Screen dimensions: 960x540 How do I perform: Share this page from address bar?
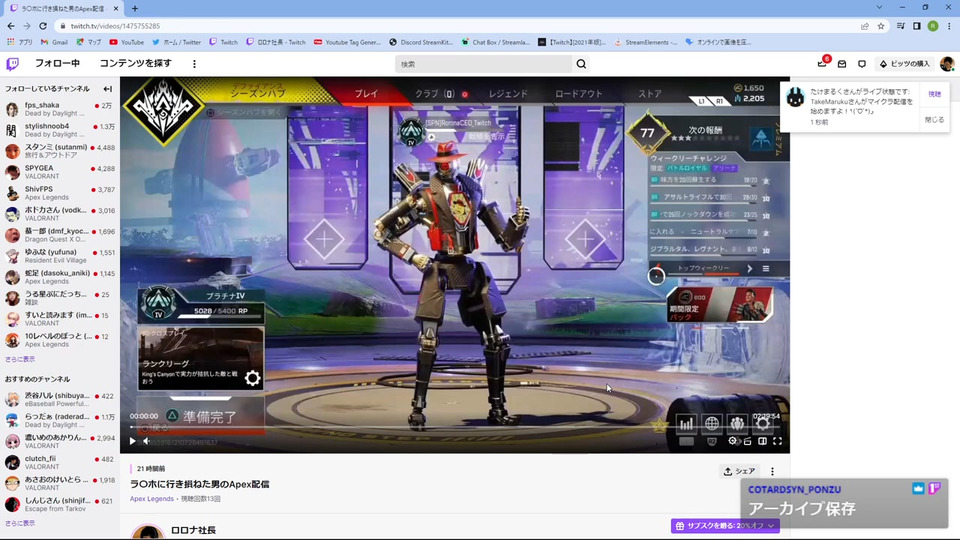click(x=864, y=26)
